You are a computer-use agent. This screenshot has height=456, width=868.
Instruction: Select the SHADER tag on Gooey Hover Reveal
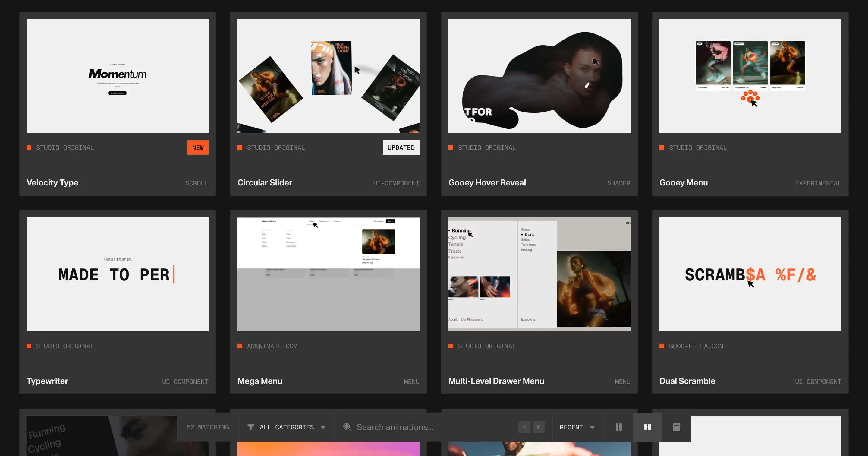619,183
